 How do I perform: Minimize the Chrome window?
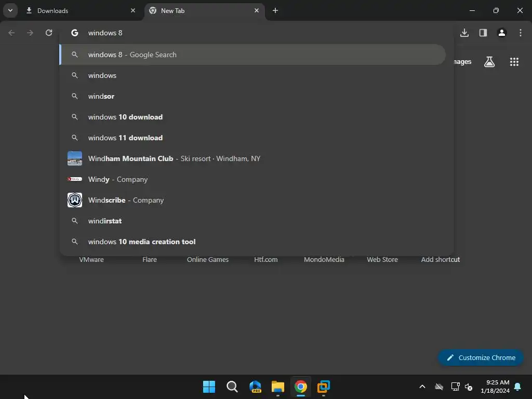coord(472,10)
